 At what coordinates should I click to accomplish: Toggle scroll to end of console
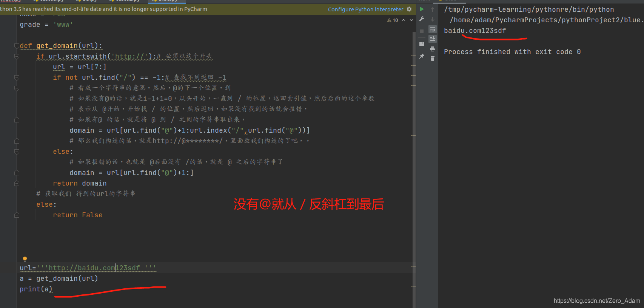coord(433,39)
